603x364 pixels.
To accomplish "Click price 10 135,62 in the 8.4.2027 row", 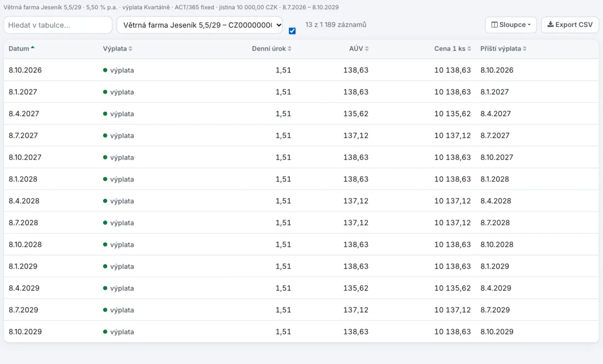I will pyautogui.click(x=452, y=114).
